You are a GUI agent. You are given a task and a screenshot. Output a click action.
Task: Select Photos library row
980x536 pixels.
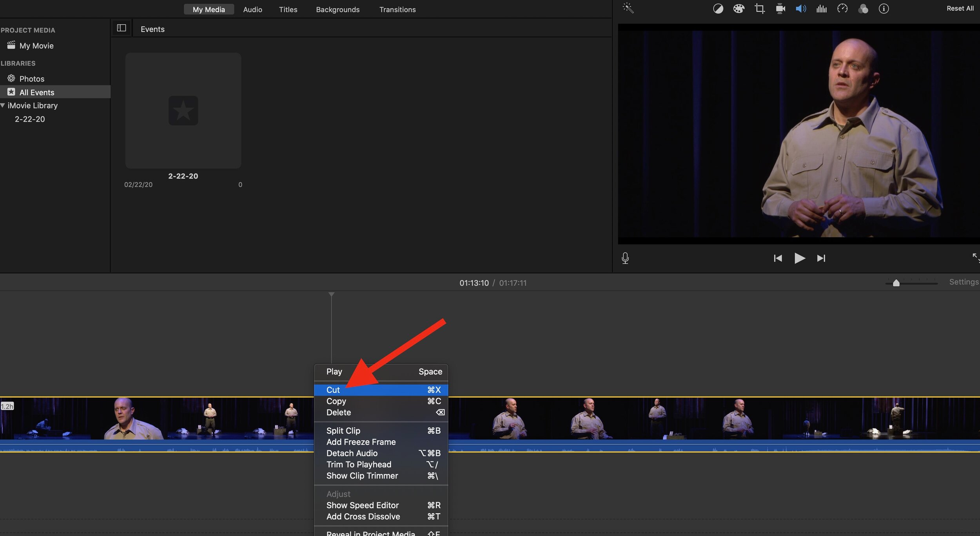point(55,78)
